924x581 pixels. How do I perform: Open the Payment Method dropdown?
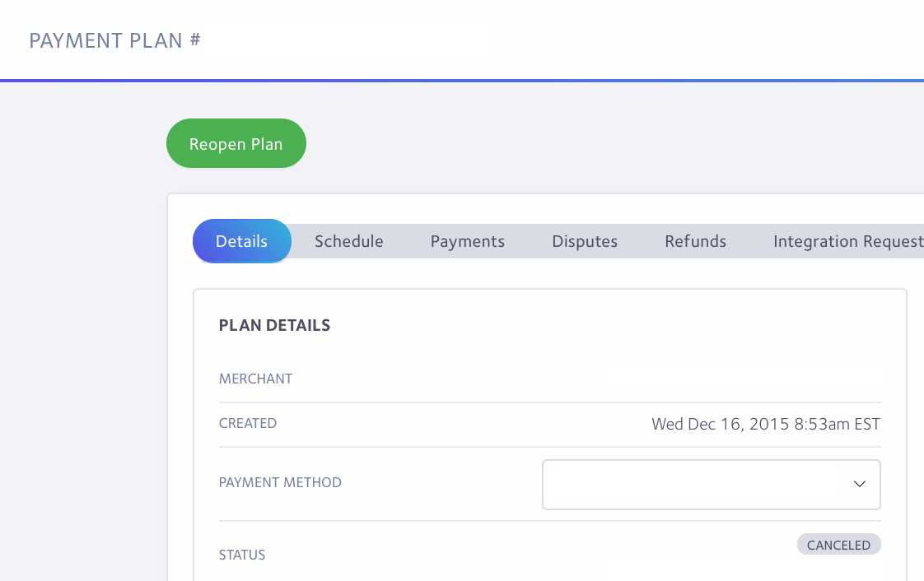coord(712,485)
